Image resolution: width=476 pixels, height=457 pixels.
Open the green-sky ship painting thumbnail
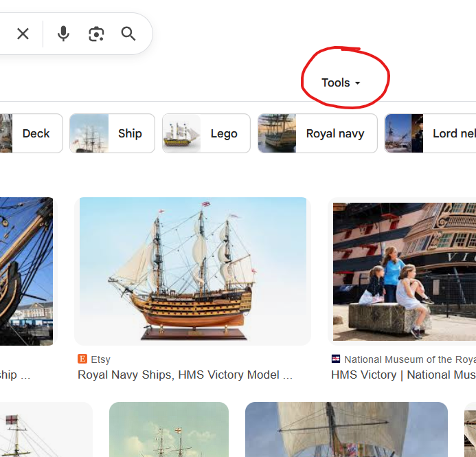(x=169, y=430)
